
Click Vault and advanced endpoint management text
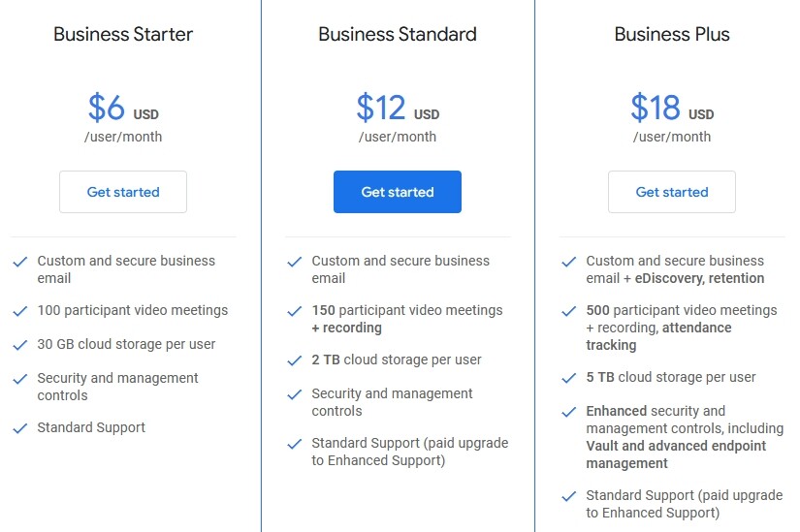(676, 454)
